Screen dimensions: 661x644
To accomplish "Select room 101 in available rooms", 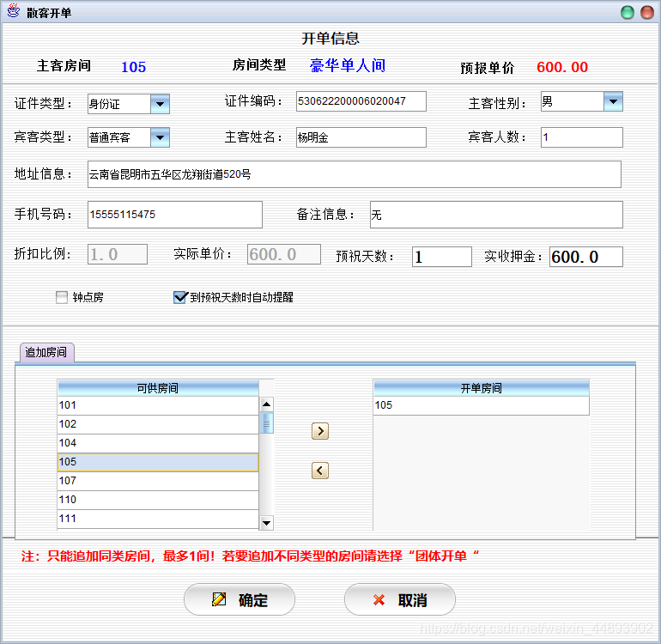I will pos(158,405).
